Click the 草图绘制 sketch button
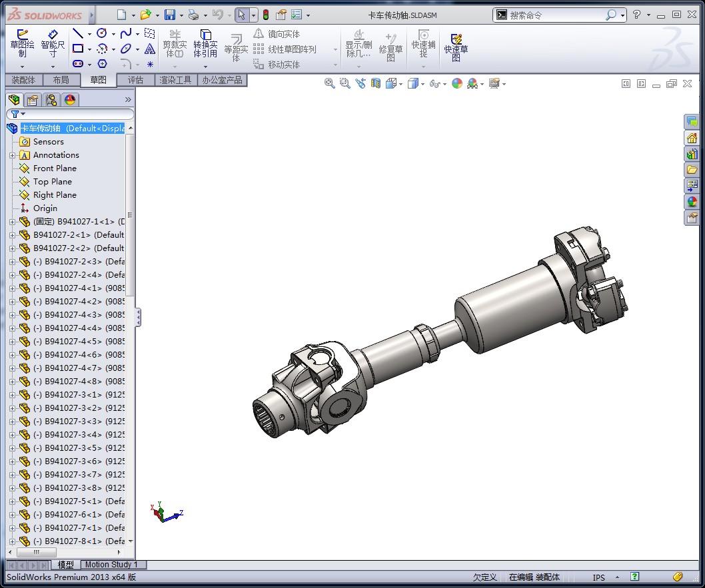The image size is (705, 588). click(22, 43)
